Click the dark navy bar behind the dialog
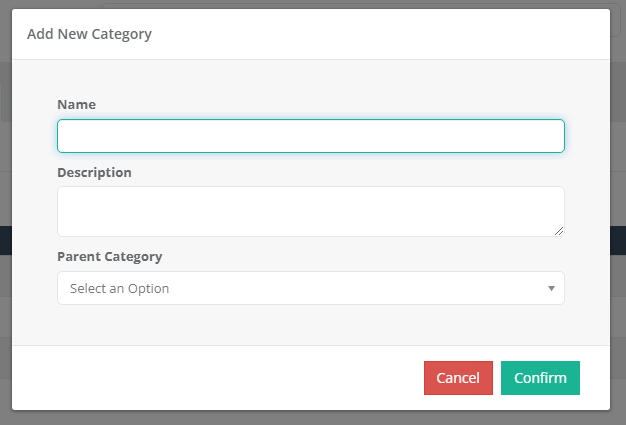The width and height of the screenshot is (626, 425). click(x=618, y=240)
